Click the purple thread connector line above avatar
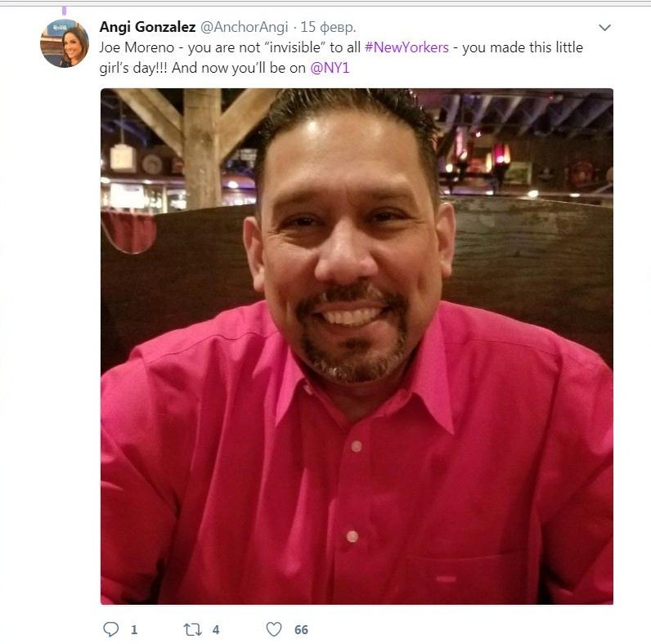Viewport: 651px width, 644px height. (x=65, y=10)
